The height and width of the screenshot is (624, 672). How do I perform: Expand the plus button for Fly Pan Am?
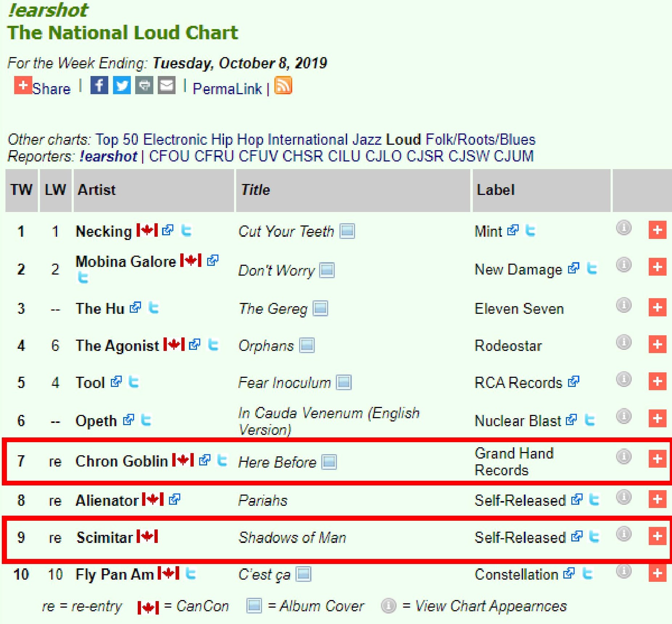657,573
